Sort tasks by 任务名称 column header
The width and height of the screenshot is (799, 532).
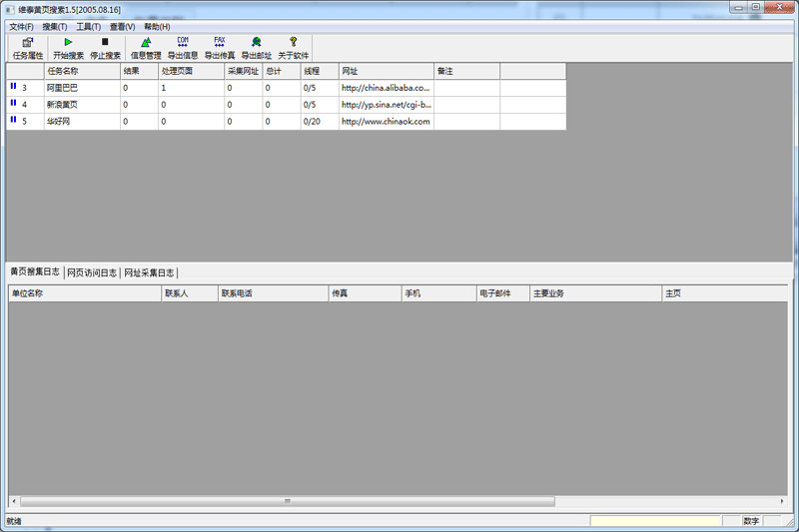(x=82, y=71)
